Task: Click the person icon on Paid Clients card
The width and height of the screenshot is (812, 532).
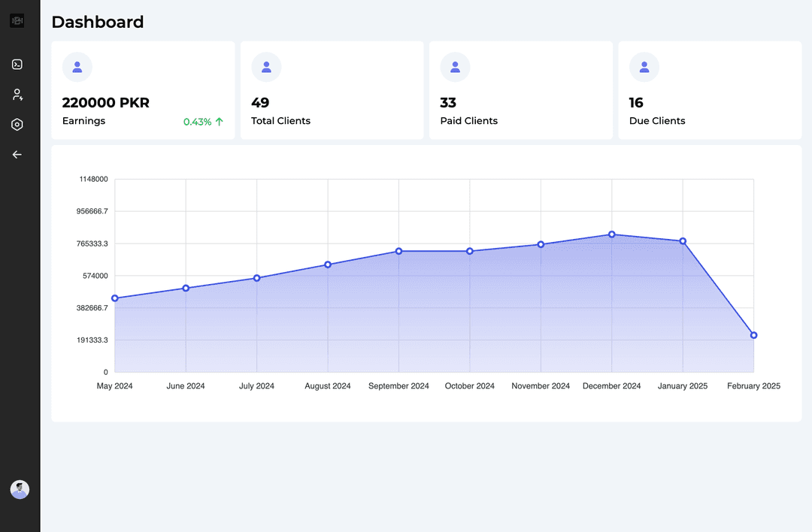Action: point(455,67)
